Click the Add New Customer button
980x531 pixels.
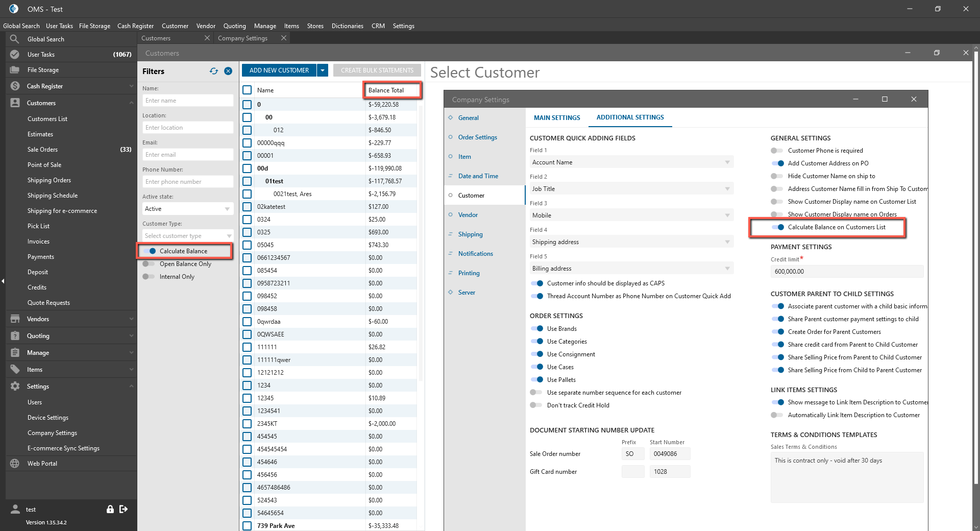pyautogui.click(x=279, y=70)
